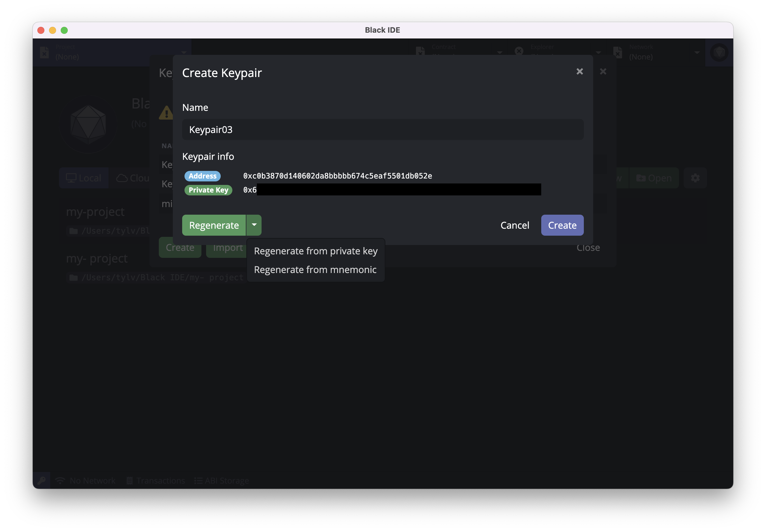Click the blue Address badge
766x532 pixels.
(x=202, y=176)
